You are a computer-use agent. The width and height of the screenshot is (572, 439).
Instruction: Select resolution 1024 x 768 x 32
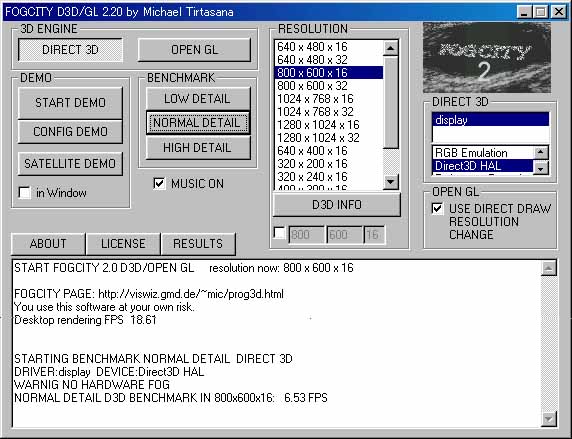pos(329,112)
